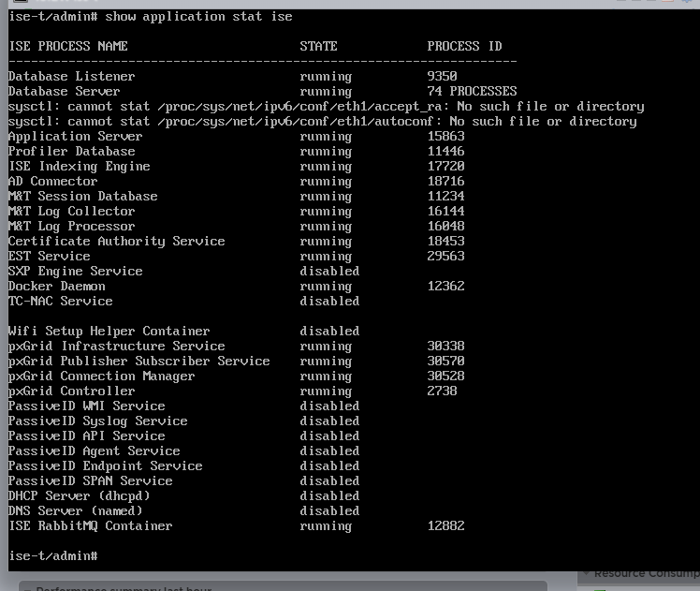The height and width of the screenshot is (591, 700).
Task: Select process ID 9350
Action: click(442, 77)
